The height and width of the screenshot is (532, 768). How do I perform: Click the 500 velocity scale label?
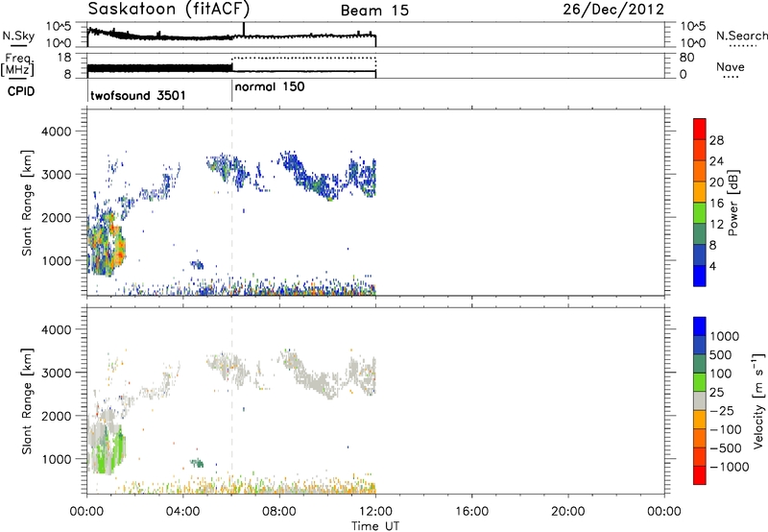pos(721,355)
